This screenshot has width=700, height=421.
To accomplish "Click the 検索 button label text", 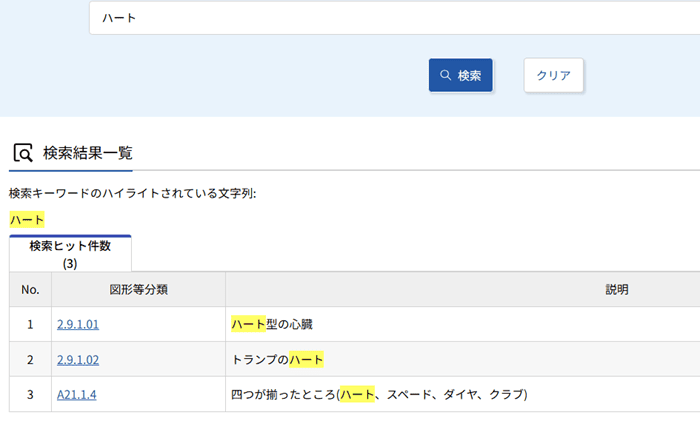I will 469,75.
